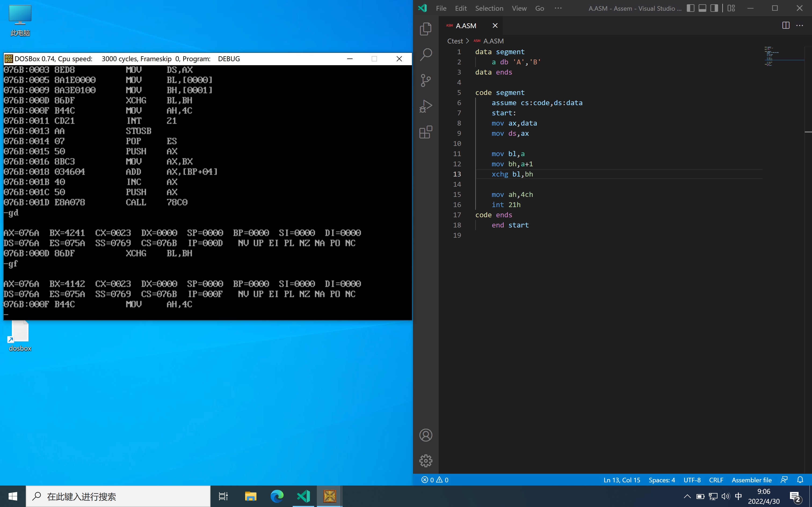Open the Run and Debug view
This screenshot has width=812, height=507.
[425, 106]
